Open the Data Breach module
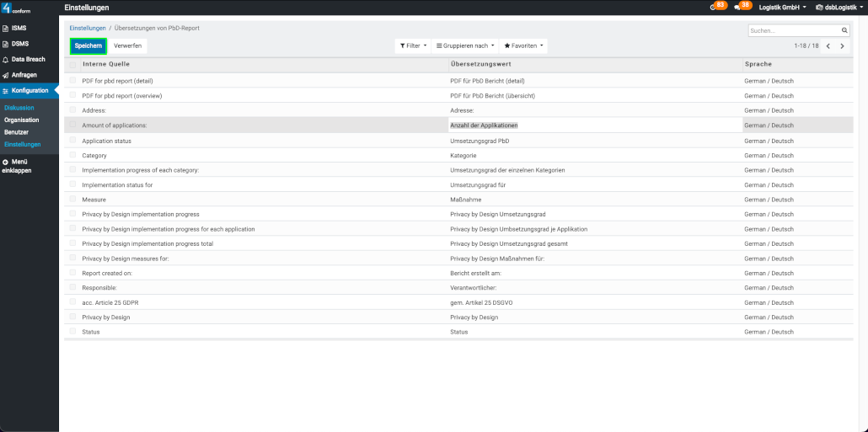868x432 pixels. click(x=28, y=59)
